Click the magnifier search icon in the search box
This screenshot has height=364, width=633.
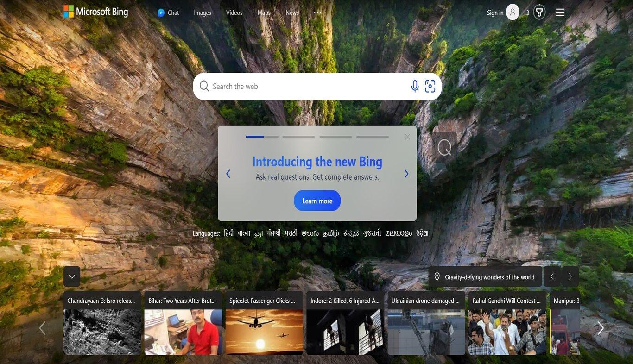click(204, 86)
